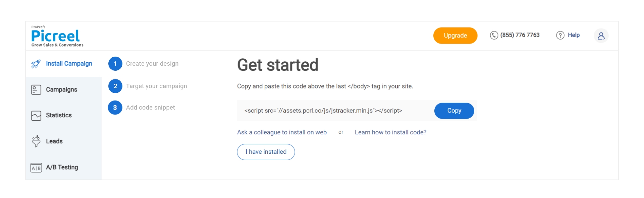The height and width of the screenshot is (198, 644).
Task: Open the Leads section
Action: click(54, 141)
